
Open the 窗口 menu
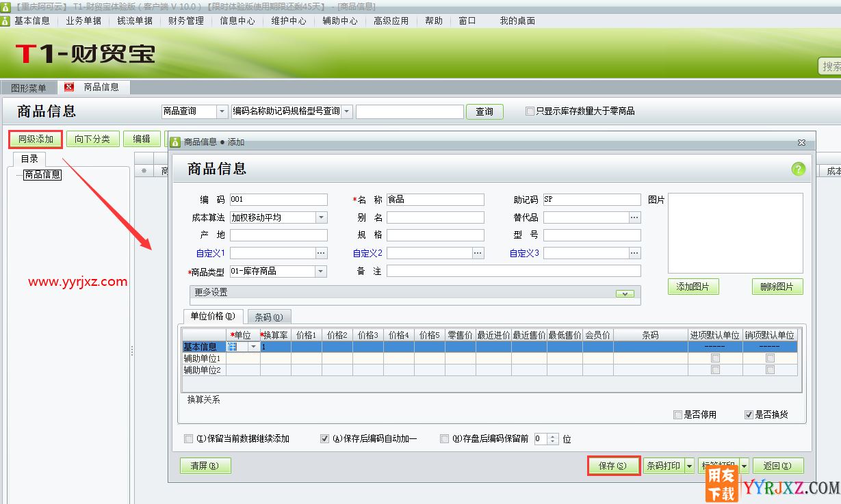tap(467, 21)
